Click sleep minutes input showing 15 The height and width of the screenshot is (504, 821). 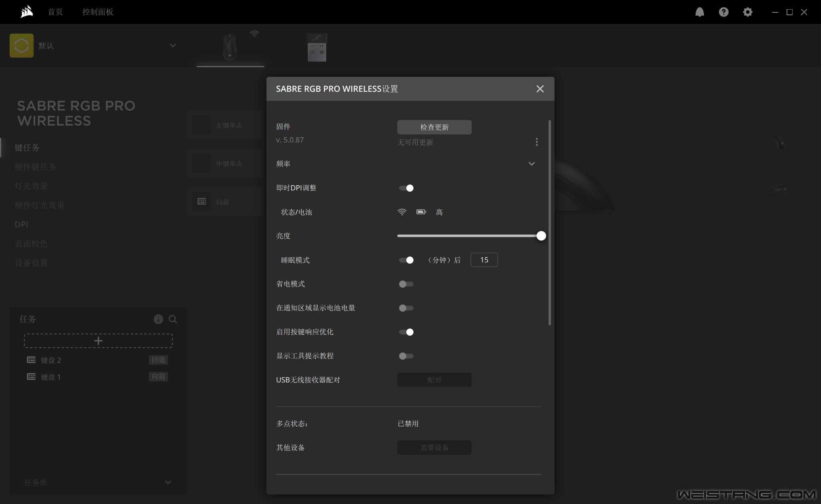[x=484, y=260]
